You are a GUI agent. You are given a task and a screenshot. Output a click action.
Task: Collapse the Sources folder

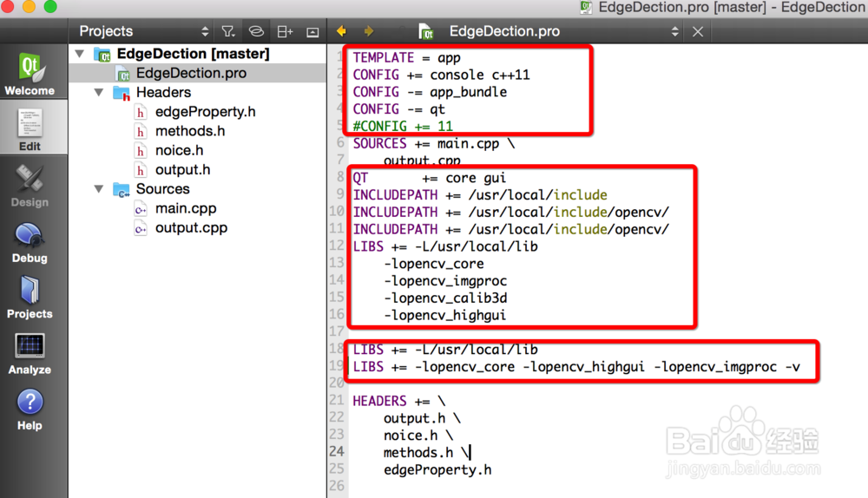[x=99, y=188]
